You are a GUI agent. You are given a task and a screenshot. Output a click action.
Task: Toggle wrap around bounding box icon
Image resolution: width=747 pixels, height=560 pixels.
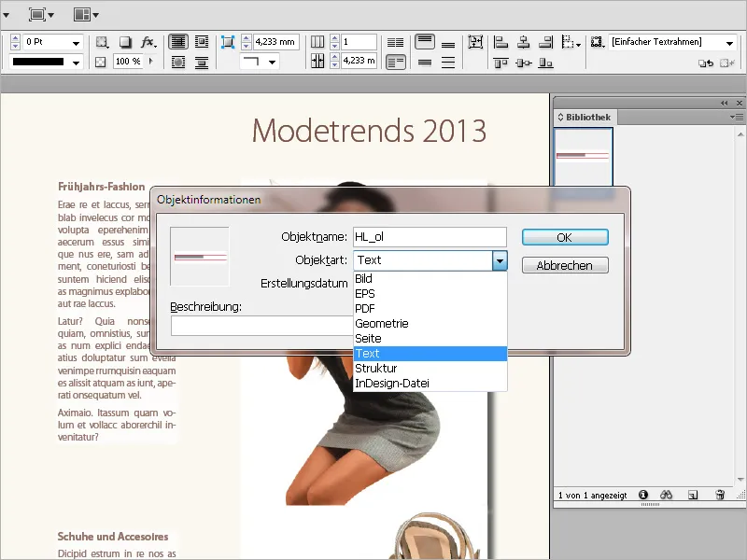tap(202, 42)
